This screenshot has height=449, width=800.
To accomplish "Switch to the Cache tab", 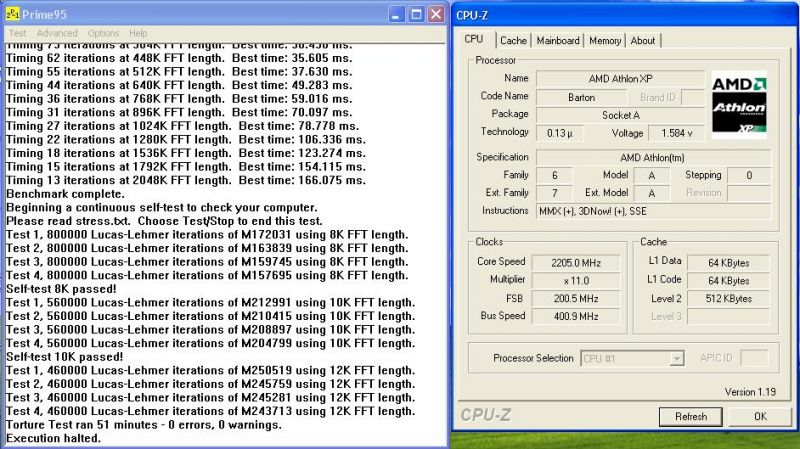I will click(x=513, y=40).
